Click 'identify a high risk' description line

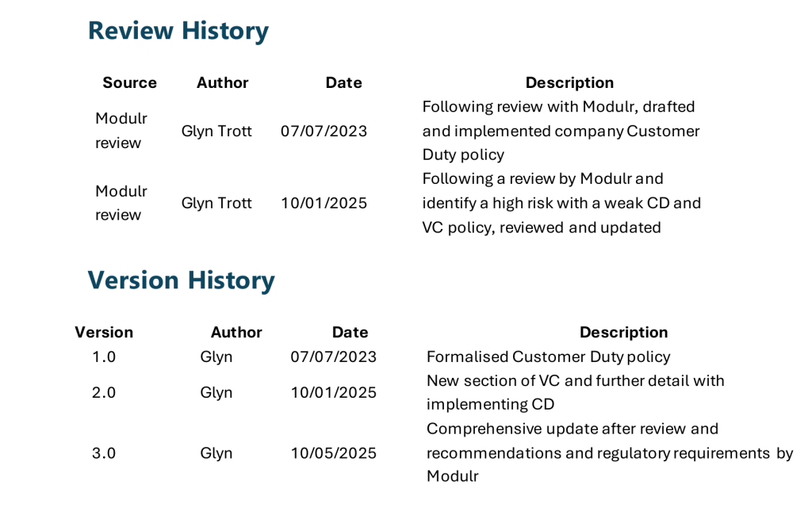[561, 203]
